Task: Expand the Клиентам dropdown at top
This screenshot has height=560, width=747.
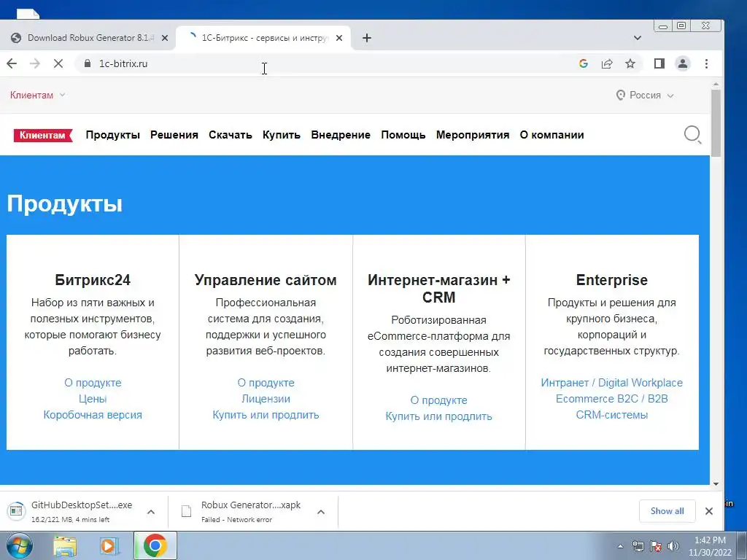Action: (37, 95)
